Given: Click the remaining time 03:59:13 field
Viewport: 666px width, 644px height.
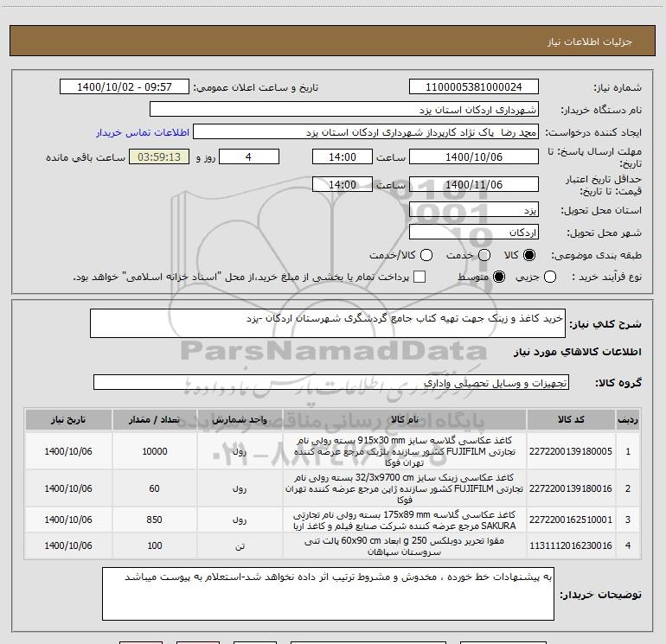Looking at the screenshot, I should coord(159,156).
